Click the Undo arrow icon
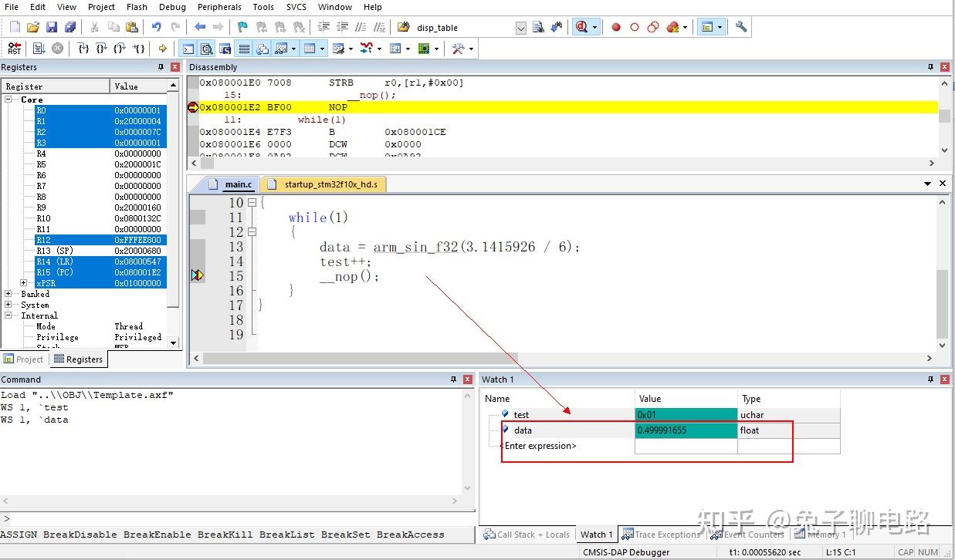The width and height of the screenshot is (955, 560). [157, 27]
